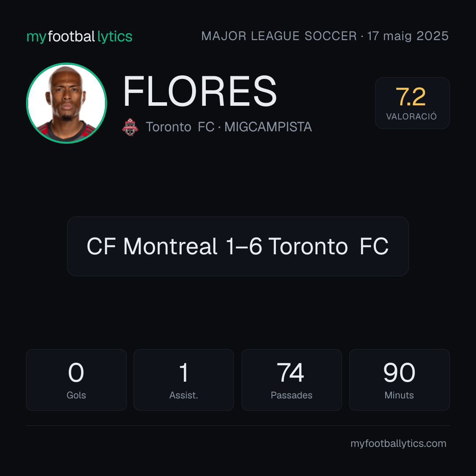Open the myfootballytics.com footer link
Screen dimensions: 476x476
[x=398, y=443]
